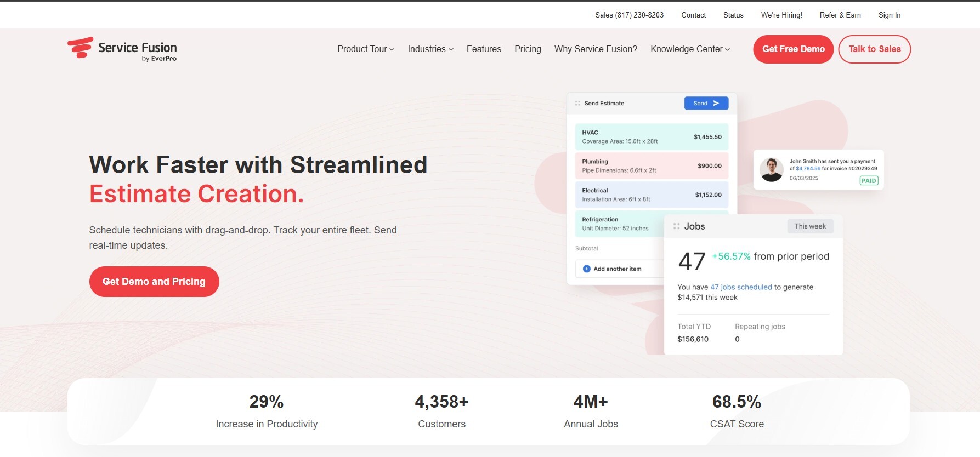Expand the Product Tour dropdown
The height and width of the screenshot is (457, 980).
tap(366, 49)
